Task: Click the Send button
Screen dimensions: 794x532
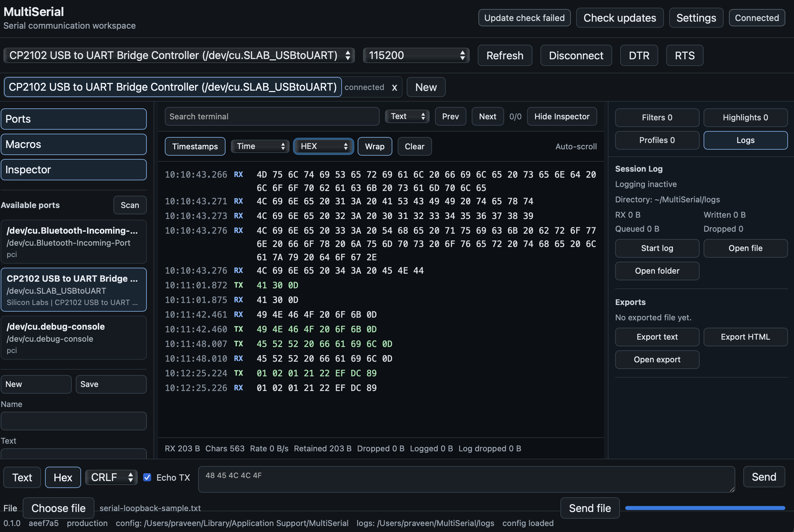Action: pyautogui.click(x=764, y=477)
